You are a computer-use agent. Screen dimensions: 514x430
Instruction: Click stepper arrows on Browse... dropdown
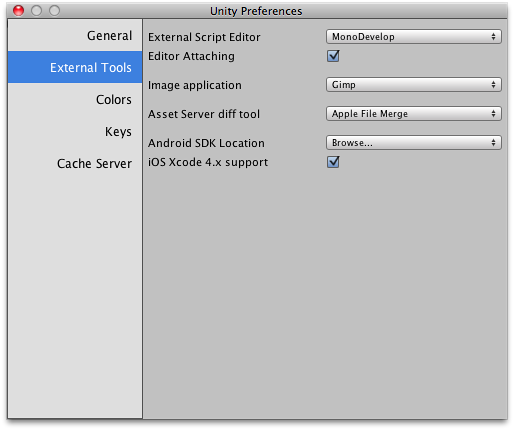[493, 143]
